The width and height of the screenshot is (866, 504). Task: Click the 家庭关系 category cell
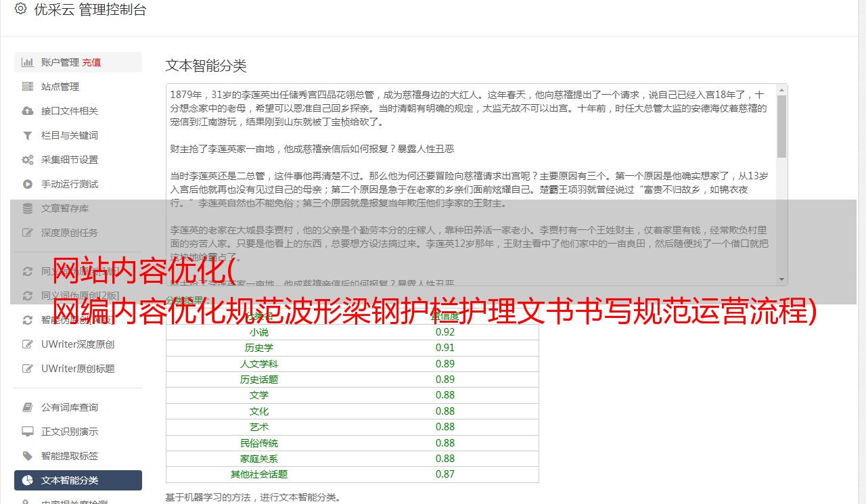point(259,459)
